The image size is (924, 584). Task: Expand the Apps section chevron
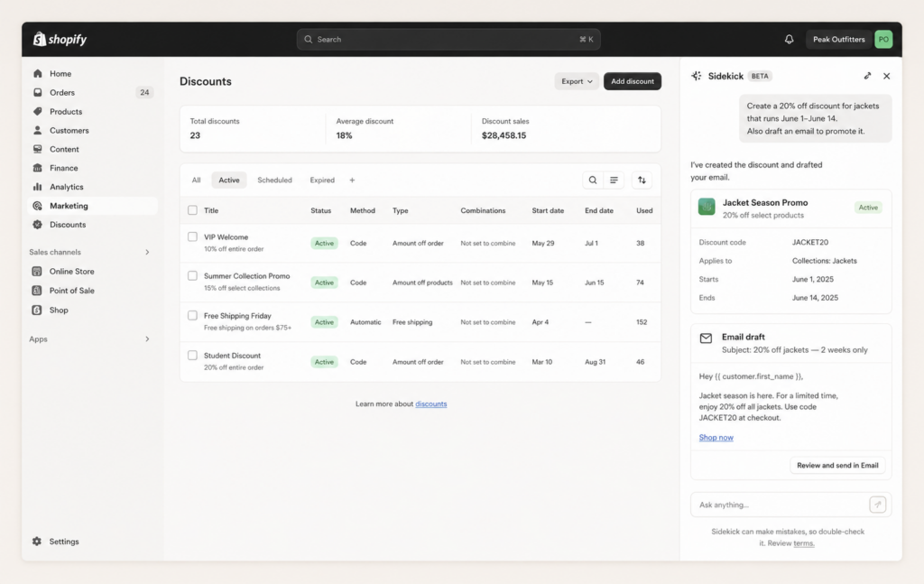click(x=147, y=338)
